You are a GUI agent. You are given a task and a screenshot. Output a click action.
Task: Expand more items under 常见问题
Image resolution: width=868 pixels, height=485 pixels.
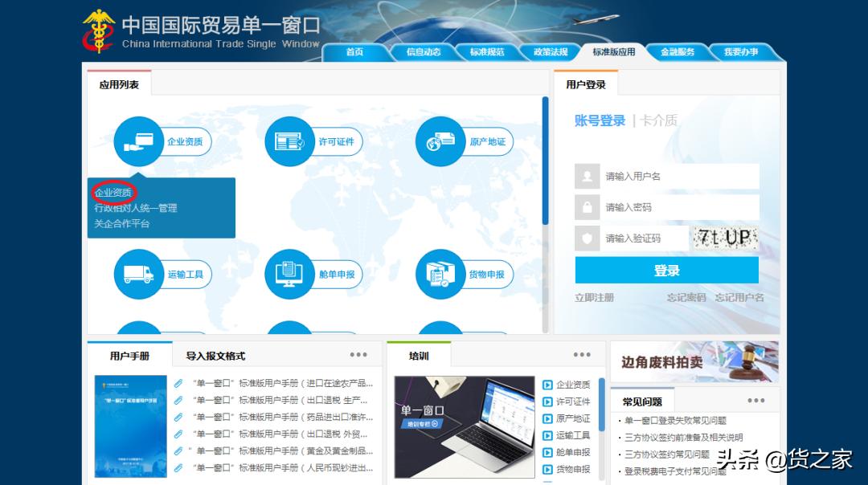(x=755, y=399)
